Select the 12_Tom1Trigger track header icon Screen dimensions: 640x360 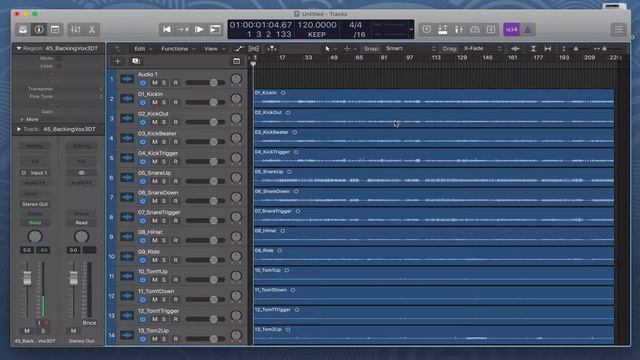click(127, 316)
